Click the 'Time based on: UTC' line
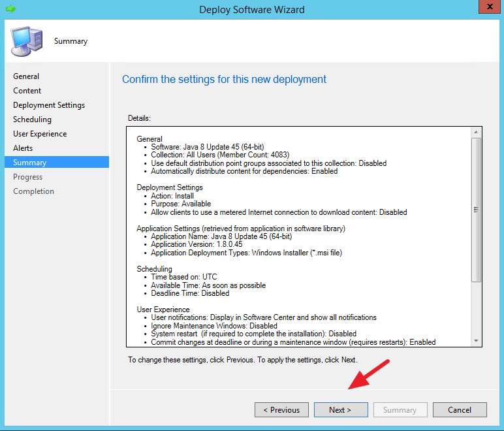This screenshot has width=504, height=431. 184,277
